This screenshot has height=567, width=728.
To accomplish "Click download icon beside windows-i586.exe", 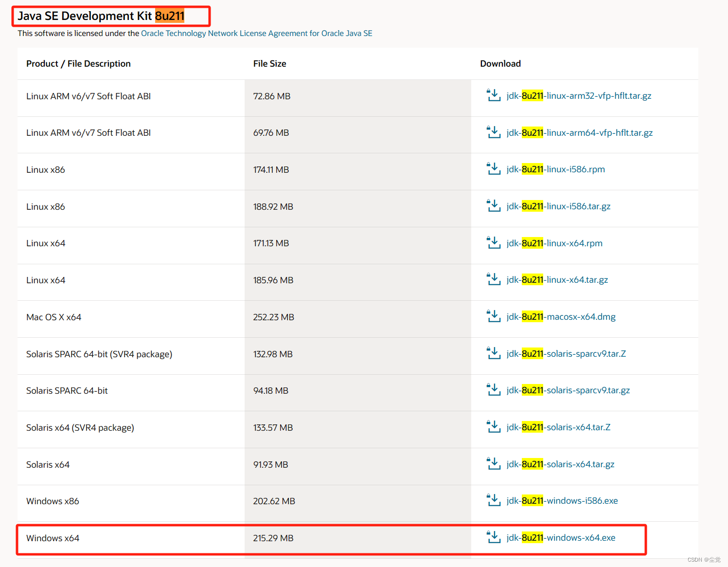I will 494,500.
